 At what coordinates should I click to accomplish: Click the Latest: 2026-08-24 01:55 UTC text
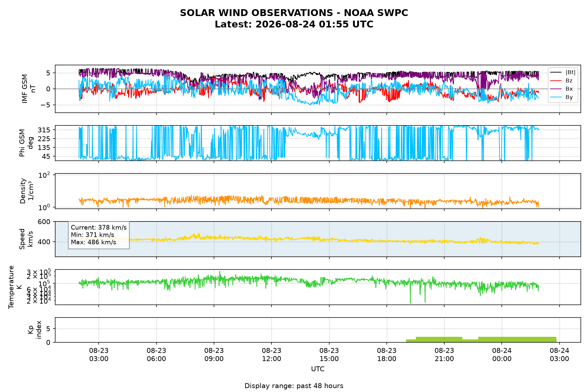click(x=294, y=24)
